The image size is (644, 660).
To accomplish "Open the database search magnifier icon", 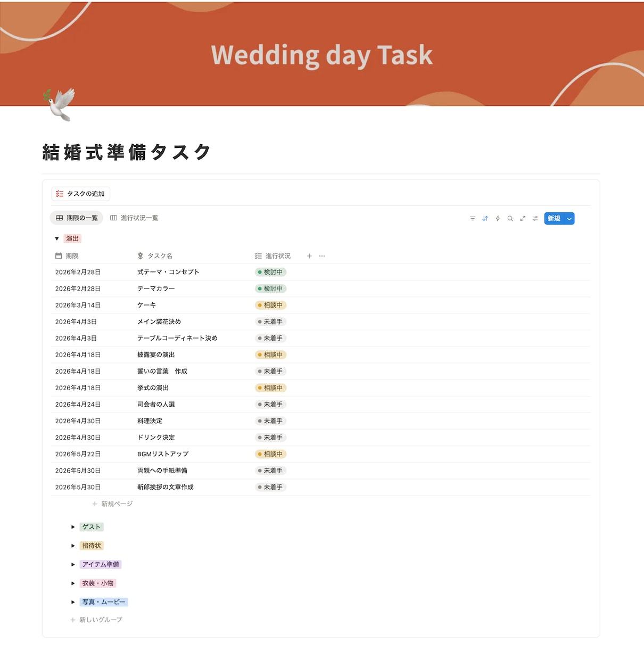I will coord(510,219).
